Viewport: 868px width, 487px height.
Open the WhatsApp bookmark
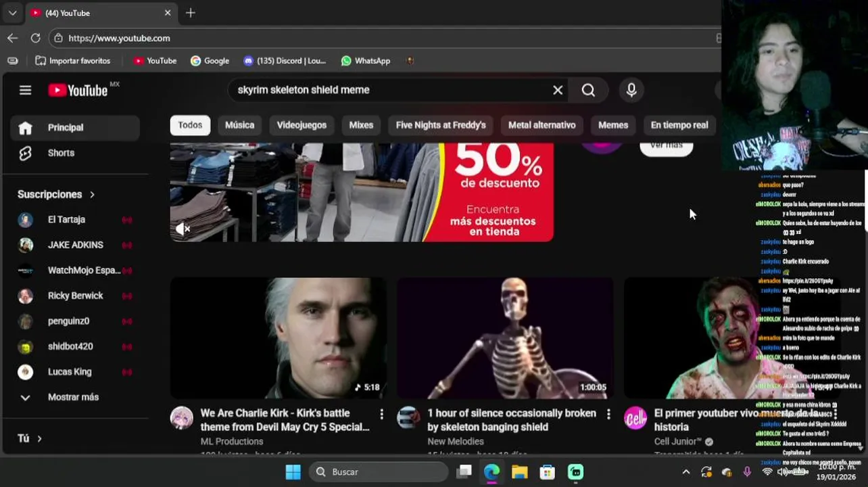[x=366, y=61]
